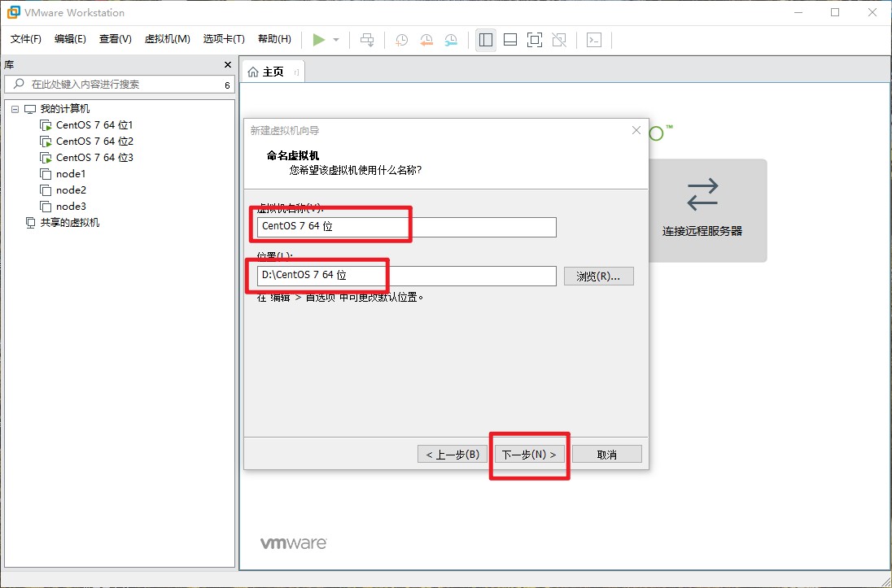The image size is (892, 588).
Task: Open the 文件(F) menu
Action: 26,39
